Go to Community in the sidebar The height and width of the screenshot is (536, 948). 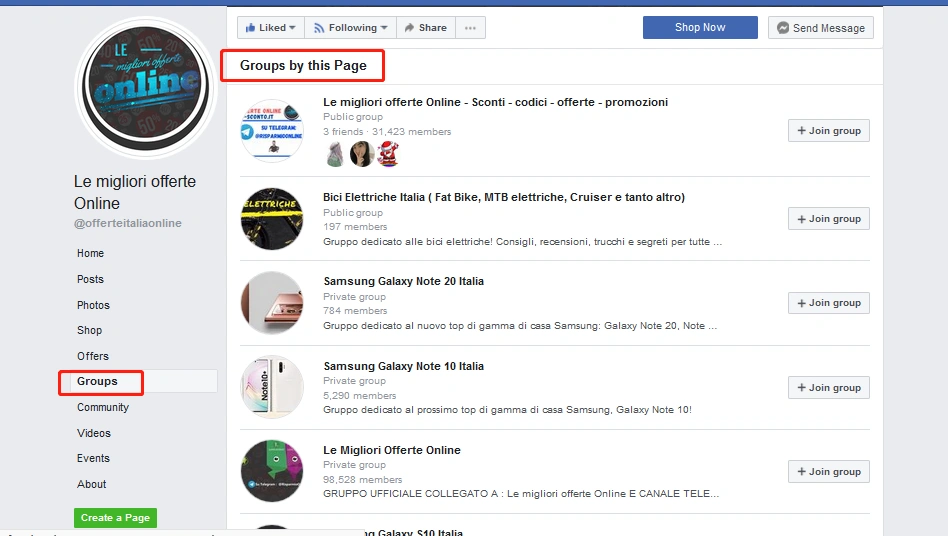coord(103,407)
